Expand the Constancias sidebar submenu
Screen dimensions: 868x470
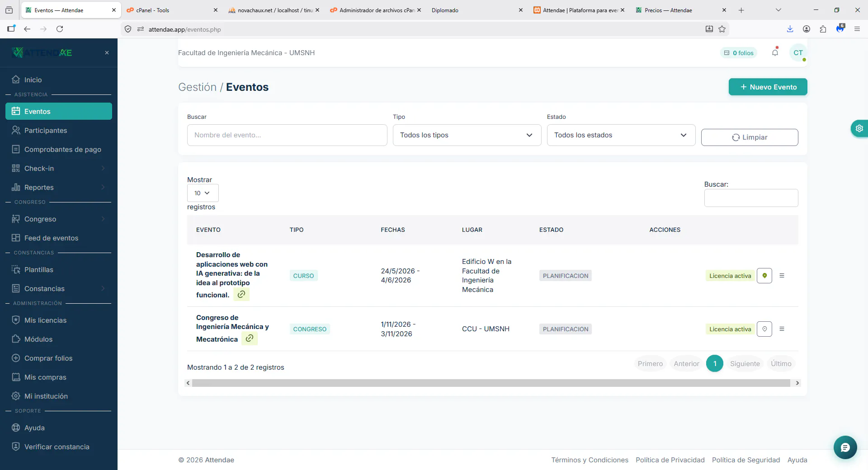click(x=59, y=289)
